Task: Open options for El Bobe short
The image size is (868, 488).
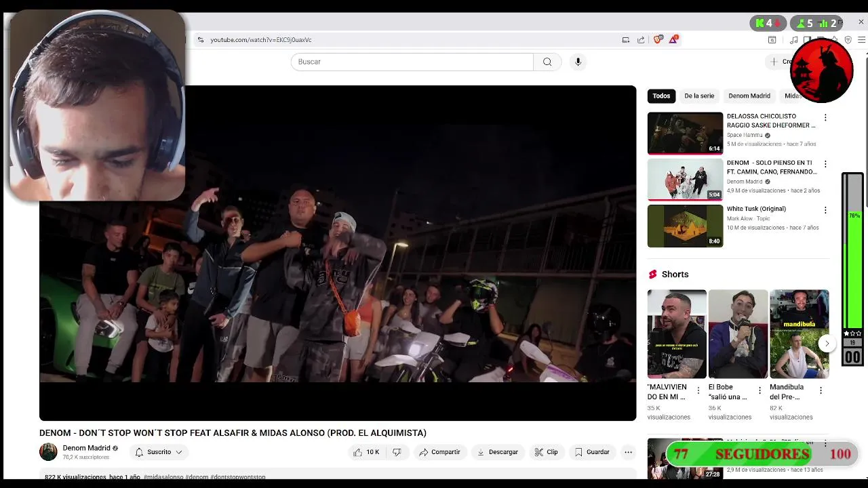Action: [x=759, y=390]
